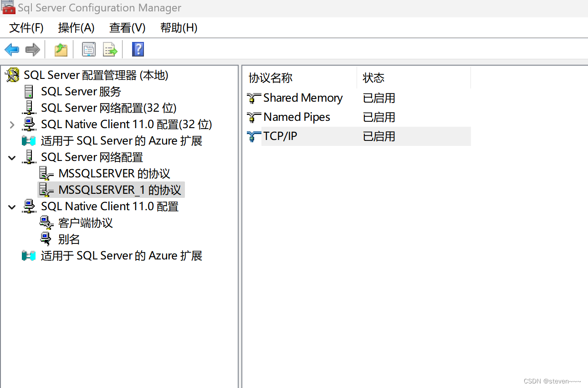Click the Sql Server Configuration Manager title text
The width and height of the screenshot is (588, 388).
pos(99,8)
